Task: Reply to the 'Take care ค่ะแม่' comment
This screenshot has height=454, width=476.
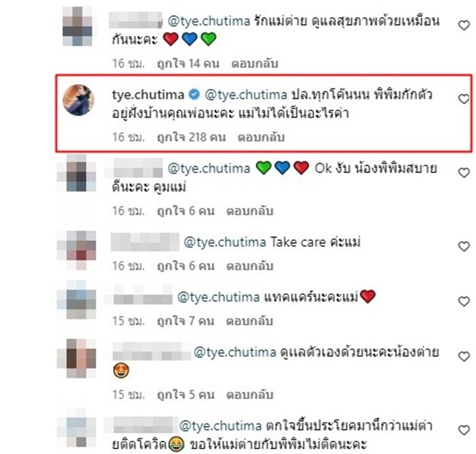Action: point(250,266)
